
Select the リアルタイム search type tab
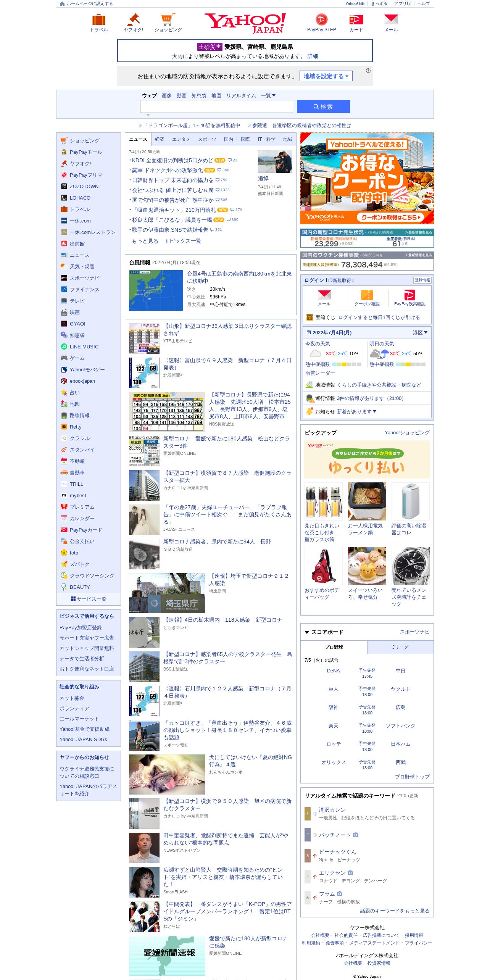tap(241, 96)
